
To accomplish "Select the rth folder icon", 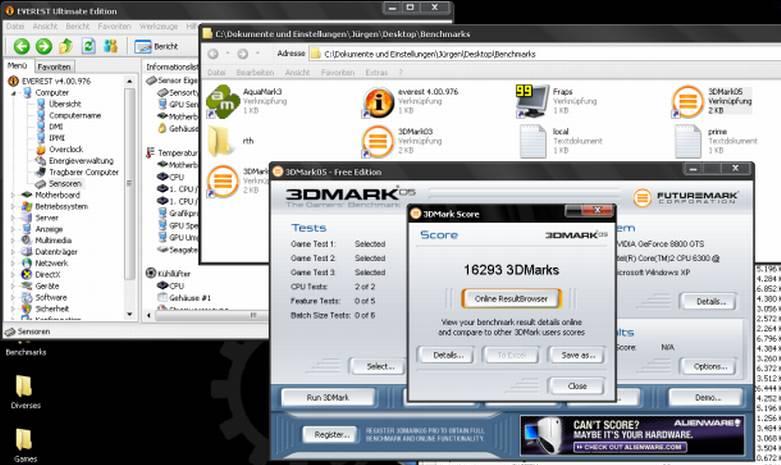I will 221,141.
